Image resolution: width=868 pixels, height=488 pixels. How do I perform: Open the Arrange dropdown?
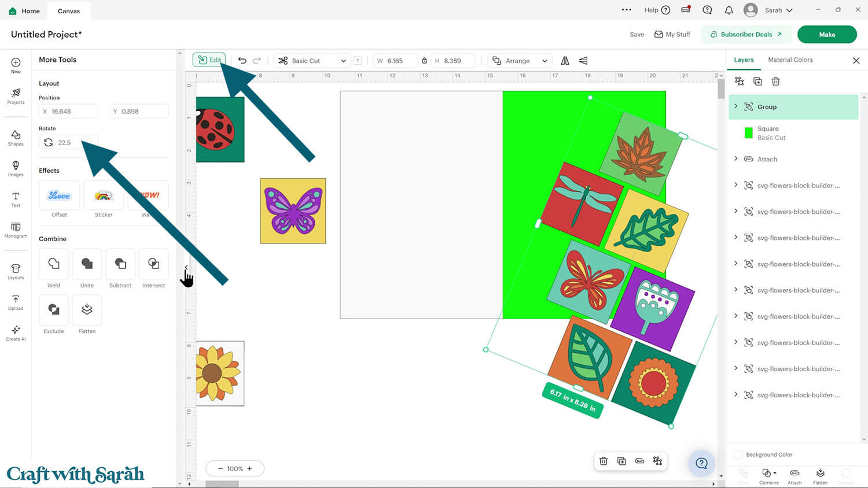click(x=520, y=61)
